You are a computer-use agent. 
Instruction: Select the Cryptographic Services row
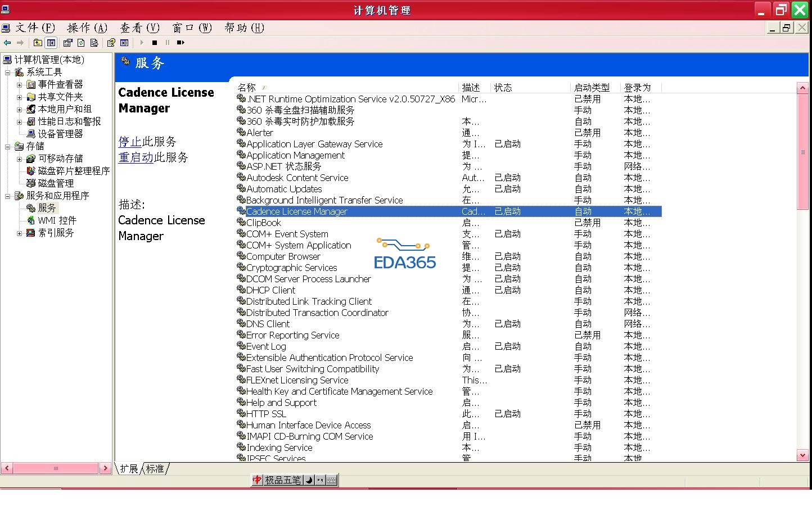click(448, 268)
